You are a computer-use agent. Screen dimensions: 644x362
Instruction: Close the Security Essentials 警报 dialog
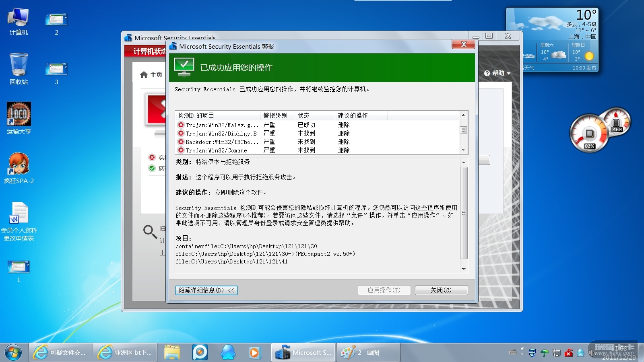pyautogui.click(x=463, y=44)
